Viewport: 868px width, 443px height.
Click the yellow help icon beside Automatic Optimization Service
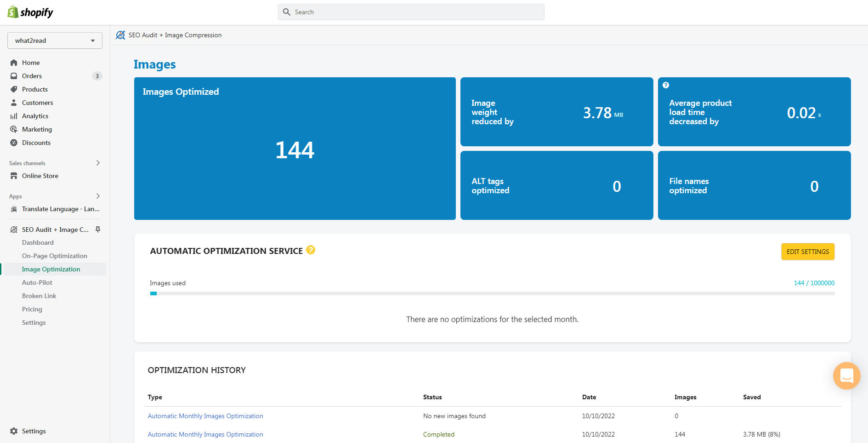point(311,250)
